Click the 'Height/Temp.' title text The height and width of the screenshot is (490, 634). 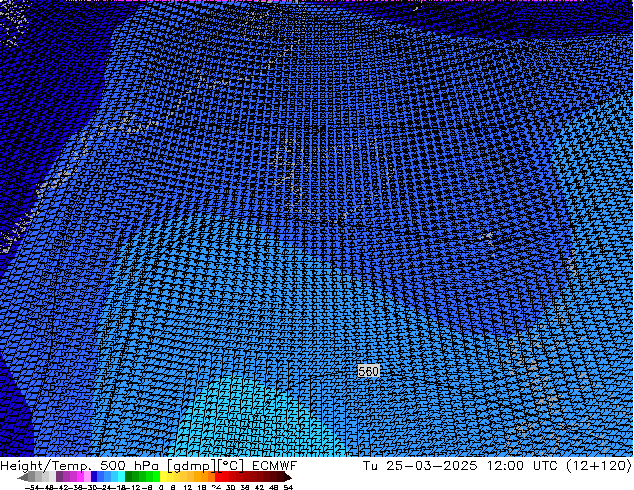46,466
